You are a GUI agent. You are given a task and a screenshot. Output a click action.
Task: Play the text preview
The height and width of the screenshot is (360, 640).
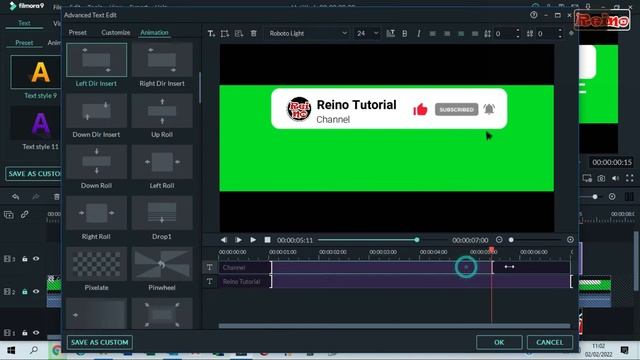click(x=253, y=240)
